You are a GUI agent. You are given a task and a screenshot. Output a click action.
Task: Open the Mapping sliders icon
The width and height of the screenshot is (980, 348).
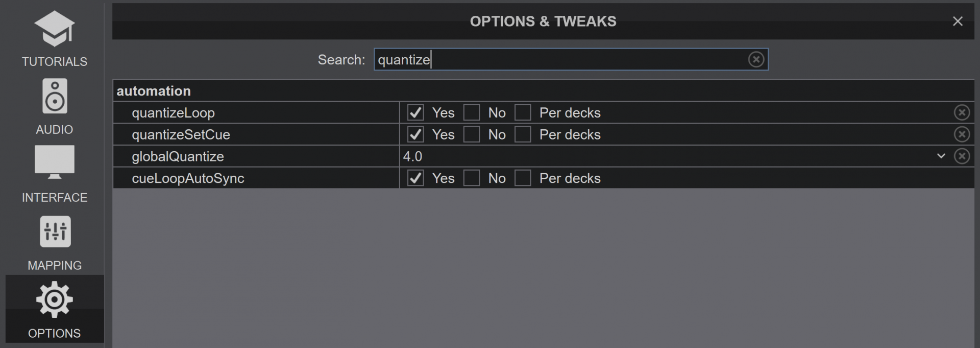tap(55, 231)
